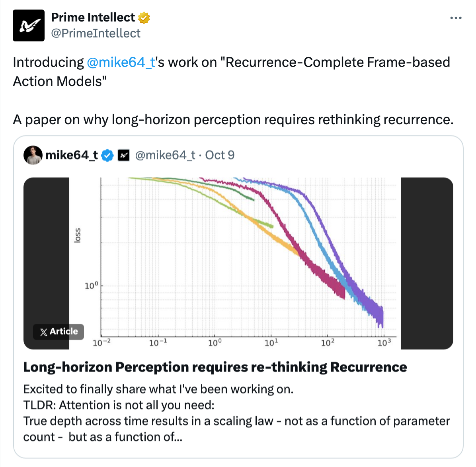Click the bold mike64_t name in quoted post
This screenshot has width=476, height=467.
[72, 155]
